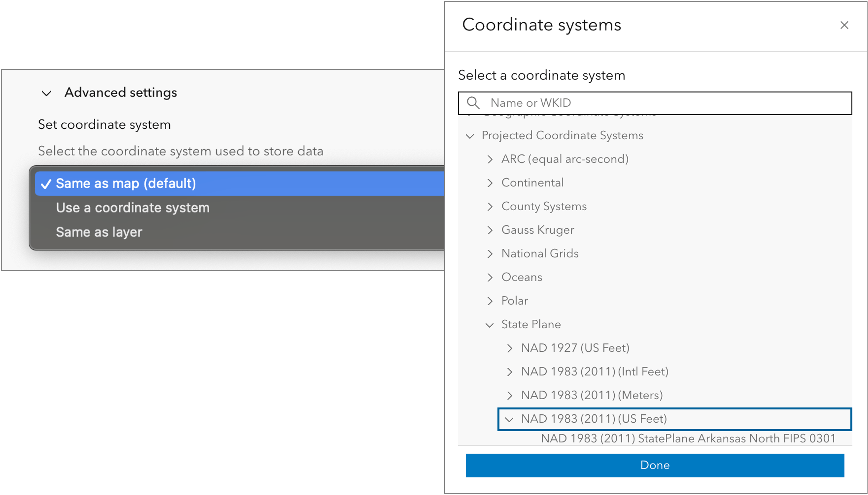Click the Done button
The height and width of the screenshot is (495, 868).
coord(655,465)
